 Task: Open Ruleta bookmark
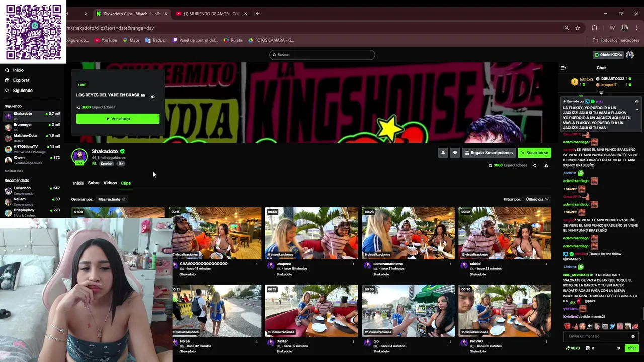click(233, 40)
